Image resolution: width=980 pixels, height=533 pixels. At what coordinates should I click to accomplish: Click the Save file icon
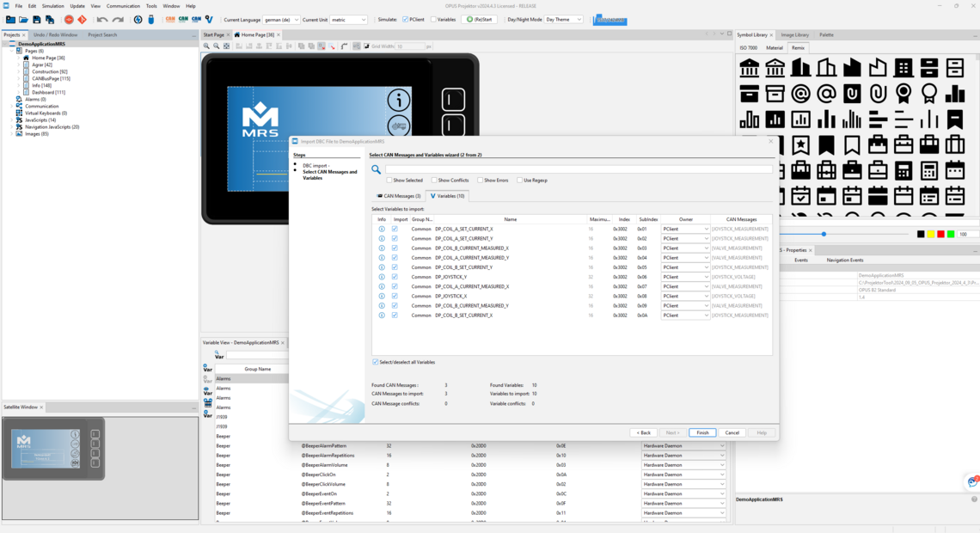[x=36, y=19]
